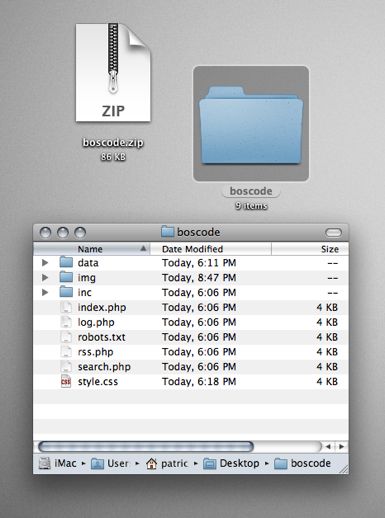Click the scroll left arrow
The image size is (385, 518).
click(328, 446)
